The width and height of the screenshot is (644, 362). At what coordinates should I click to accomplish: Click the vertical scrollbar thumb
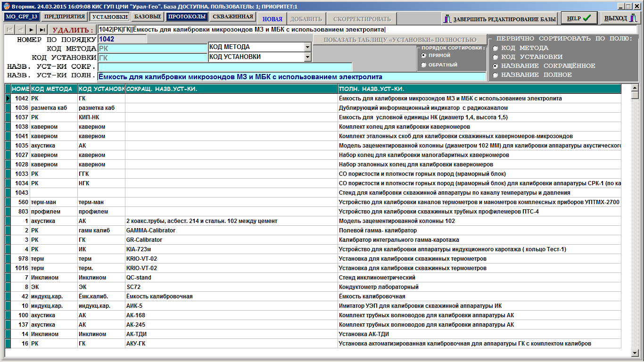click(634, 95)
